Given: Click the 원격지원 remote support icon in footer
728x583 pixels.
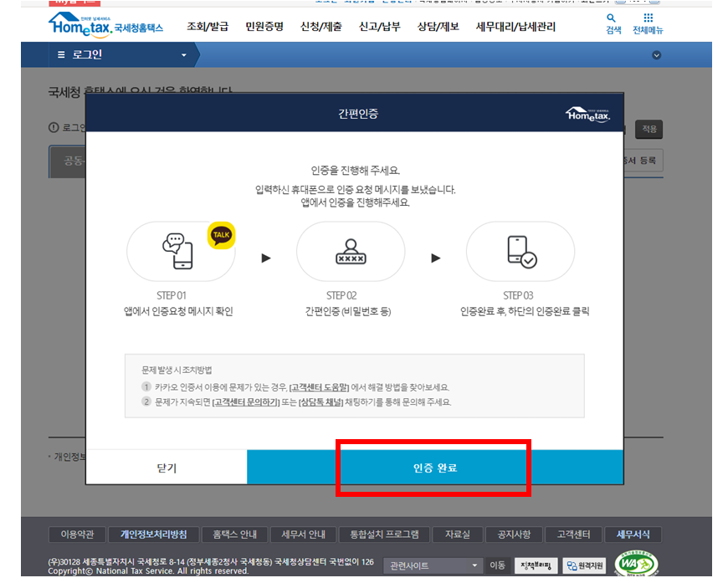Looking at the screenshot, I should point(586,566).
